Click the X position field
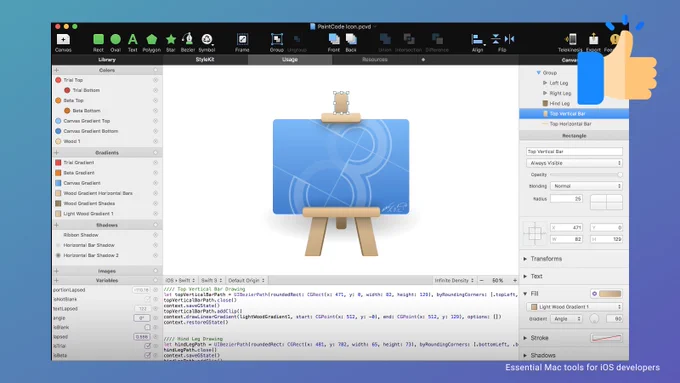 (x=566, y=227)
